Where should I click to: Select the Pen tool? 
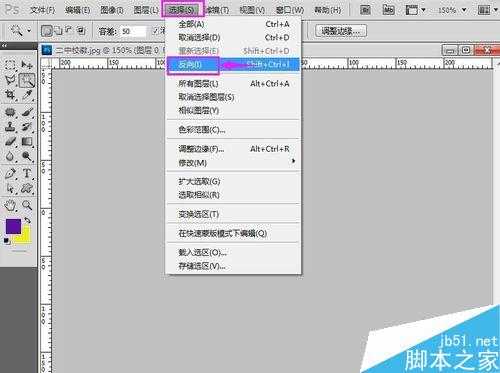pos(10,173)
